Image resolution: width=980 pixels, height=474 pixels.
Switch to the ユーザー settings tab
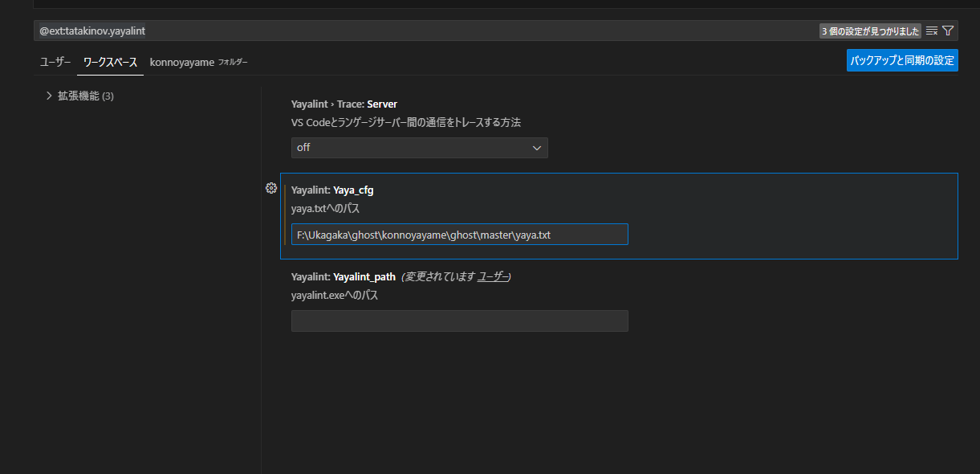point(55,62)
